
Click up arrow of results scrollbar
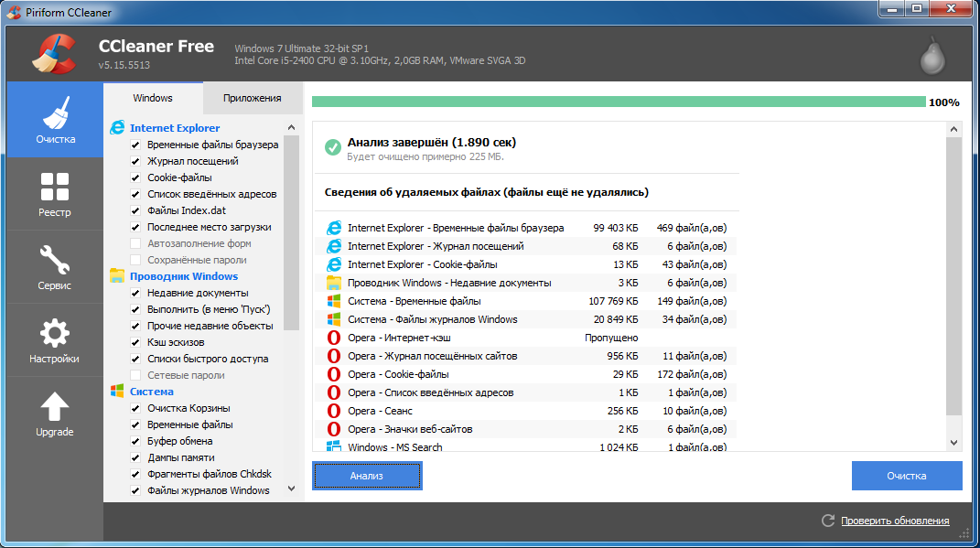953,129
